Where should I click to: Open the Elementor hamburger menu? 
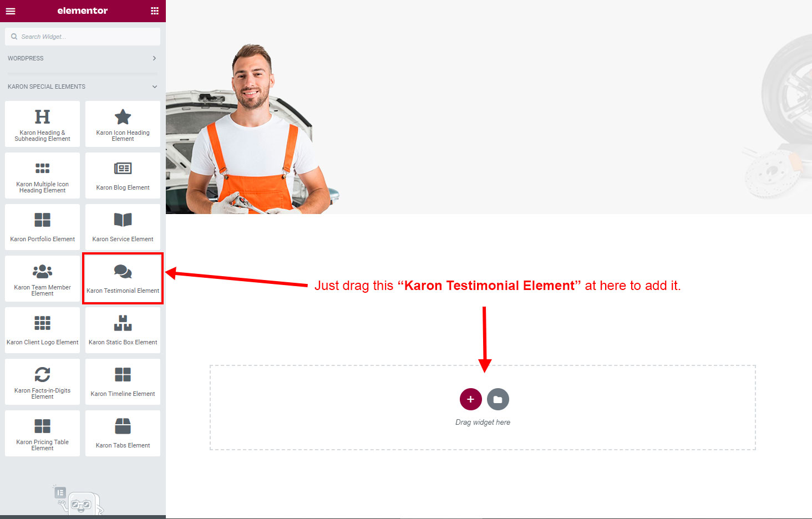[11, 11]
